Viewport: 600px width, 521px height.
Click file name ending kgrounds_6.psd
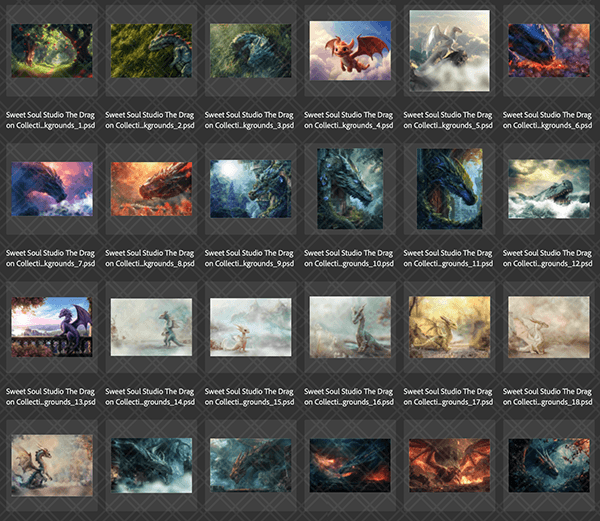click(548, 120)
